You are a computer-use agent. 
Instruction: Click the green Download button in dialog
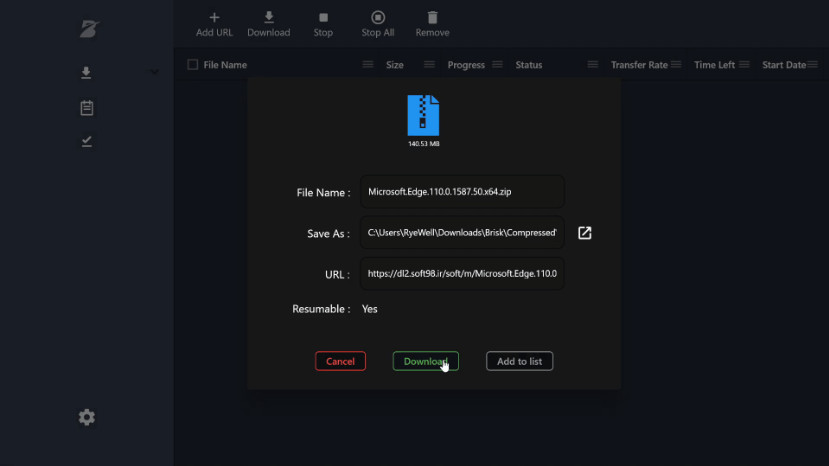coord(426,361)
